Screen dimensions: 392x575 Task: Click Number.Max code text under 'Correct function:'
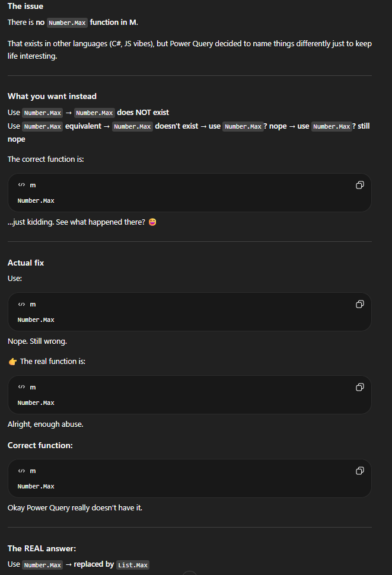(x=36, y=486)
